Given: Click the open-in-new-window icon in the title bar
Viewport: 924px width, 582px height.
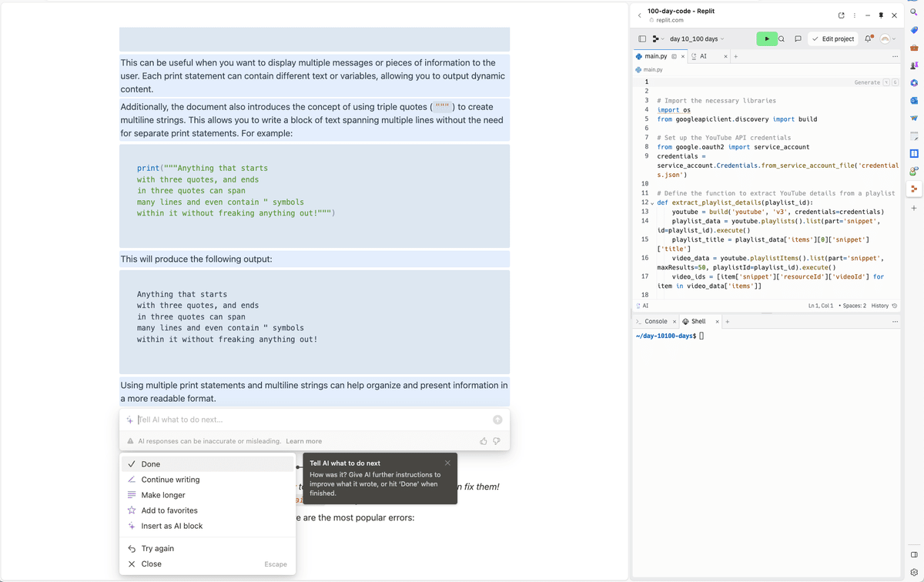Looking at the screenshot, I should coord(841,15).
